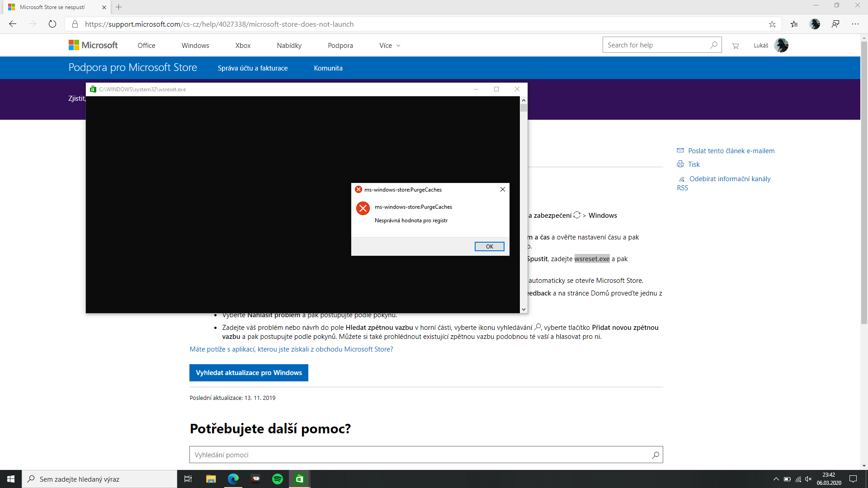Toggle the muted volume tray icon
The height and width of the screenshot is (488, 868).
click(x=808, y=479)
